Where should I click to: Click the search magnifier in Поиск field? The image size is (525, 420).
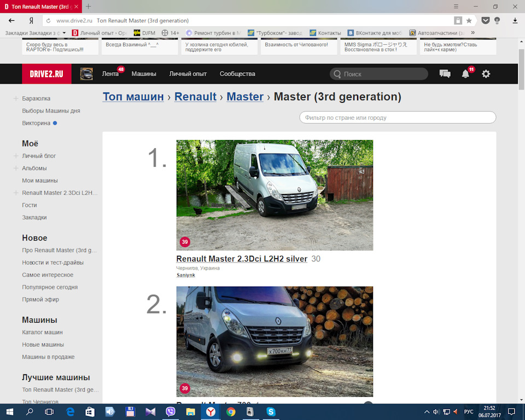coord(337,74)
